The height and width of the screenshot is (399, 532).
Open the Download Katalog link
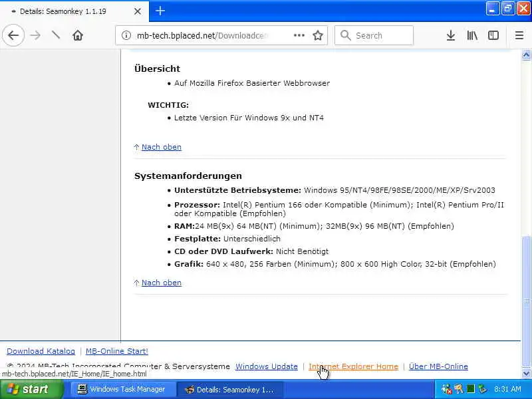coord(41,351)
